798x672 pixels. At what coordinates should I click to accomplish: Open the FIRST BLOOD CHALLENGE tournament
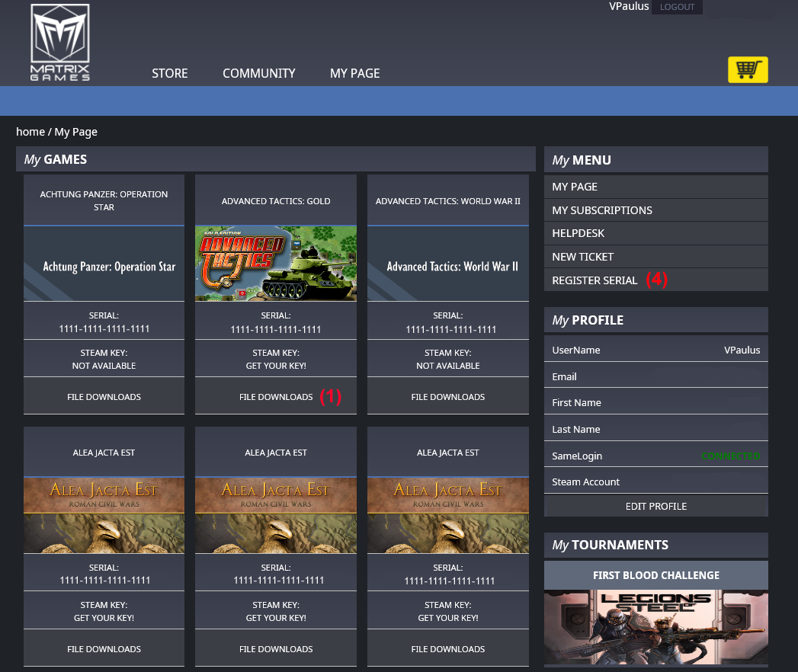656,575
